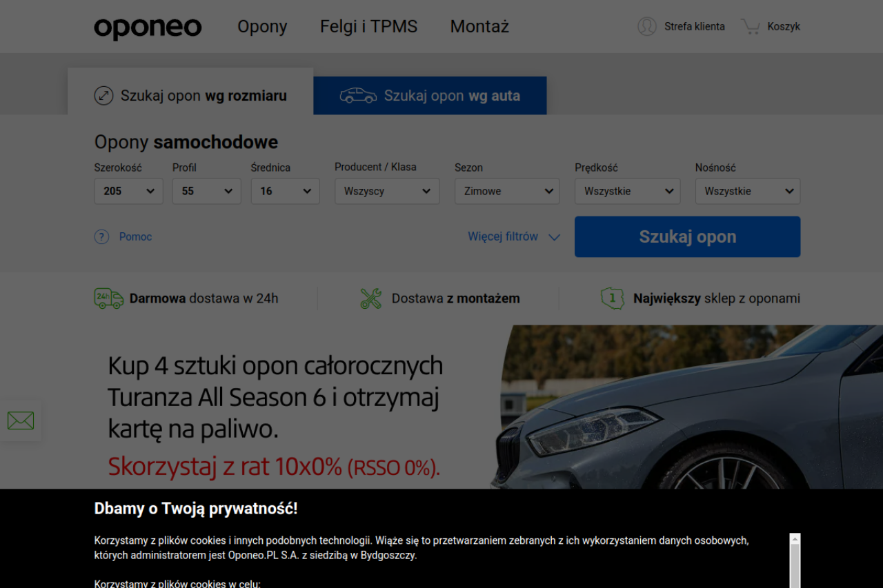Click the cookie notice scrollbar
The height and width of the screenshot is (588, 883).
coord(795,560)
